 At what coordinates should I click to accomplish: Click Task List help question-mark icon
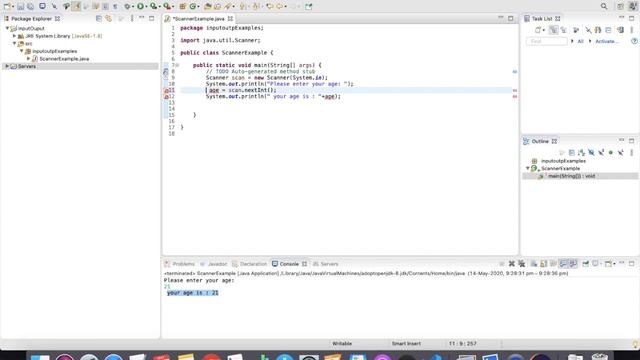coord(634,41)
